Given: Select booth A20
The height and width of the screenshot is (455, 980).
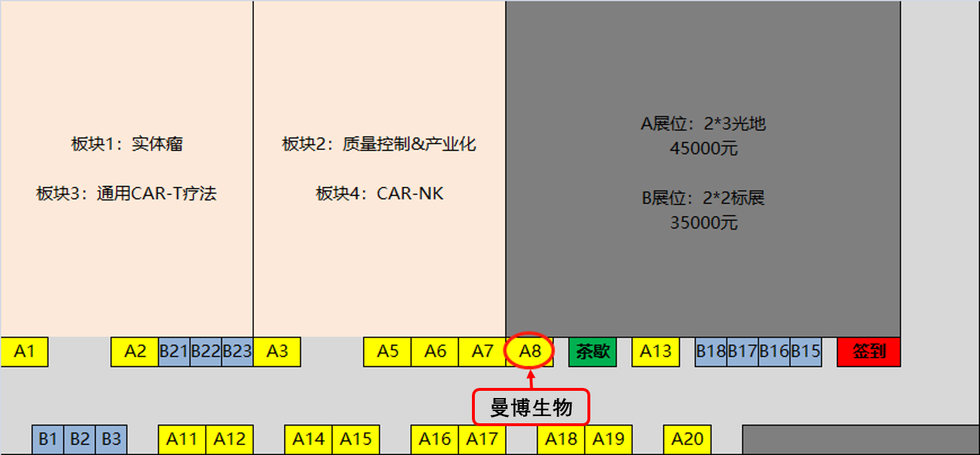Looking at the screenshot, I should [x=687, y=439].
